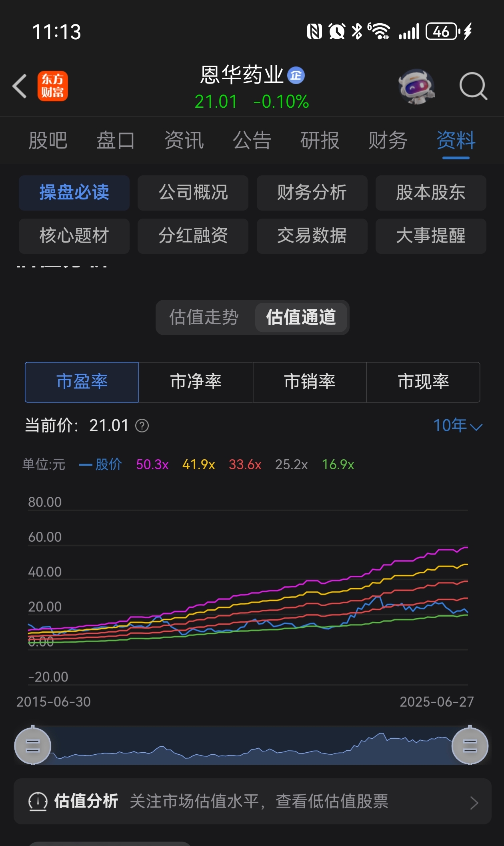Switch to 估值走势 view
The image size is (504, 846).
[x=204, y=317]
